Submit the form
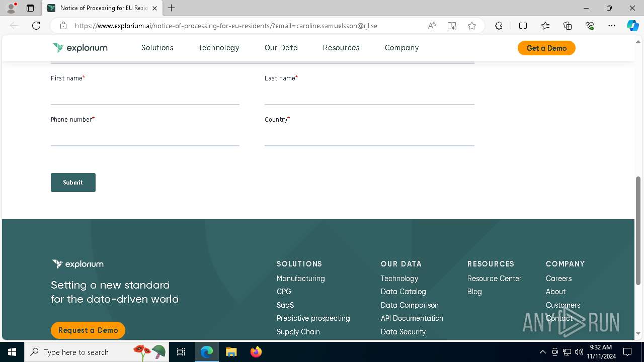The image size is (644, 362). click(73, 183)
